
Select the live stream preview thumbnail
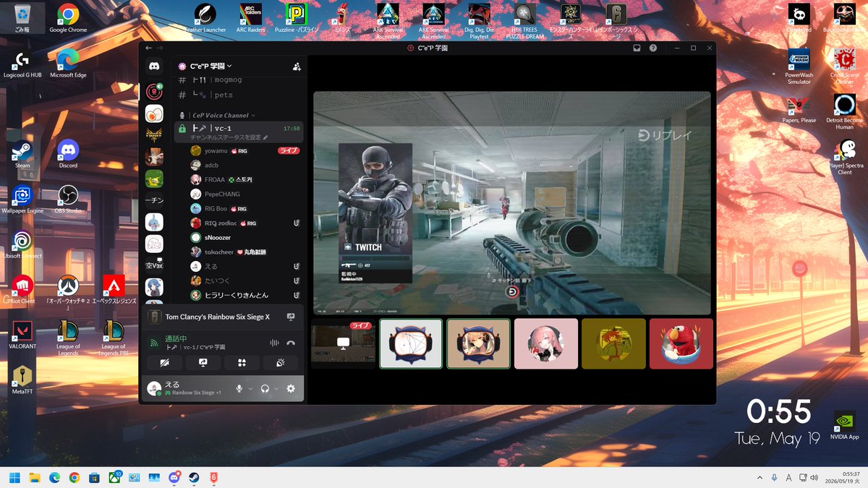(343, 343)
